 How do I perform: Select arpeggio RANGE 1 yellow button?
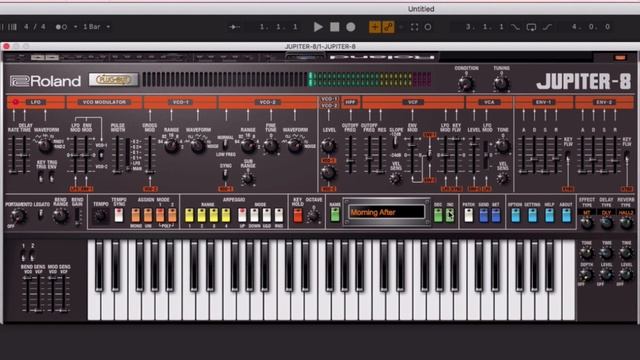coord(189,215)
